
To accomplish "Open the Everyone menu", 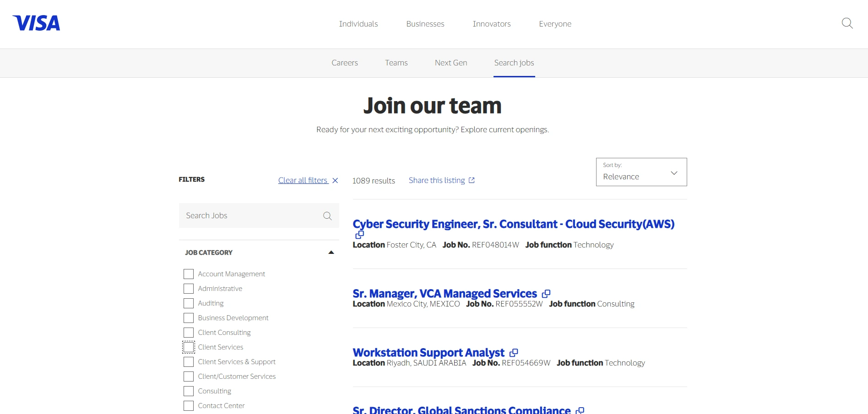I will [555, 24].
